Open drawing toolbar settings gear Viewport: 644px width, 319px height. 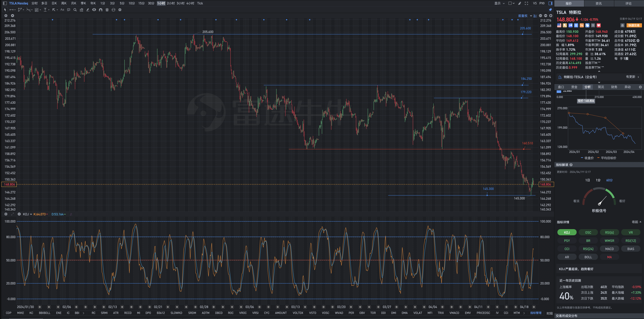pyautogui.click(x=120, y=10)
